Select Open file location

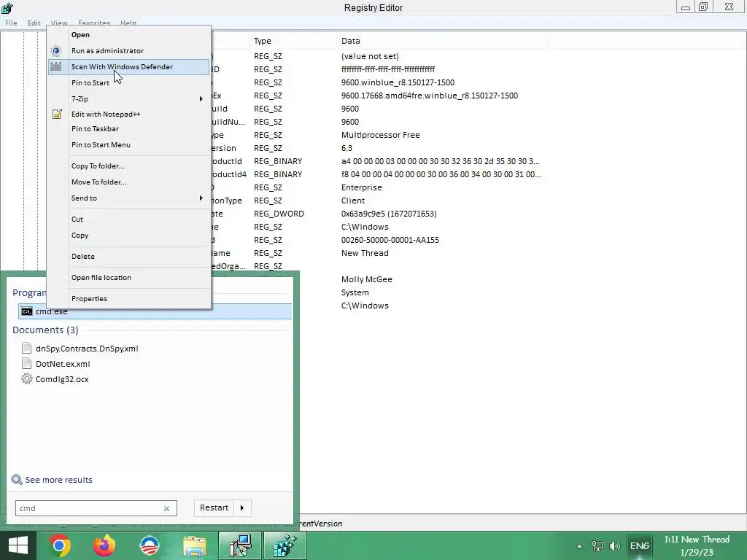[x=101, y=278]
